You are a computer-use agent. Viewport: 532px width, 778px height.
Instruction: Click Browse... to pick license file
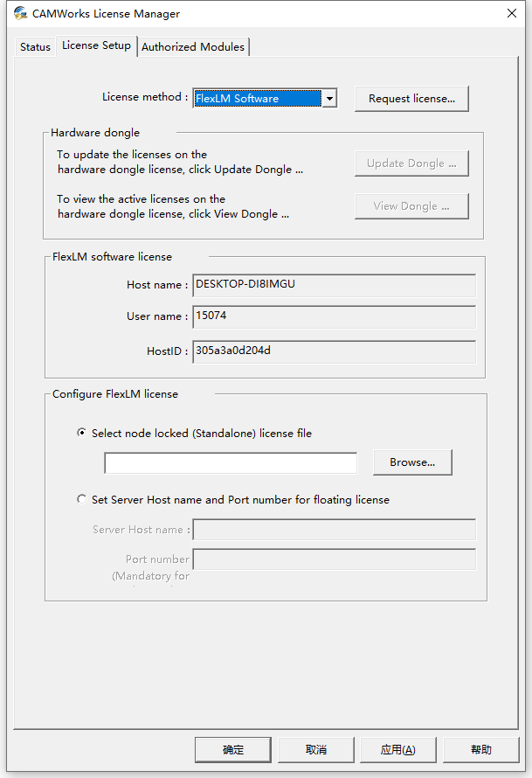pyautogui.click(x=412, y=462)
